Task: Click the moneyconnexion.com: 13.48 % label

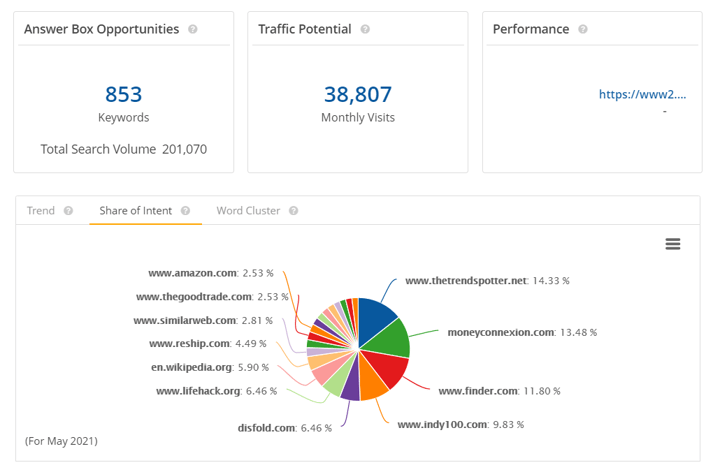Action: (522, 332)
